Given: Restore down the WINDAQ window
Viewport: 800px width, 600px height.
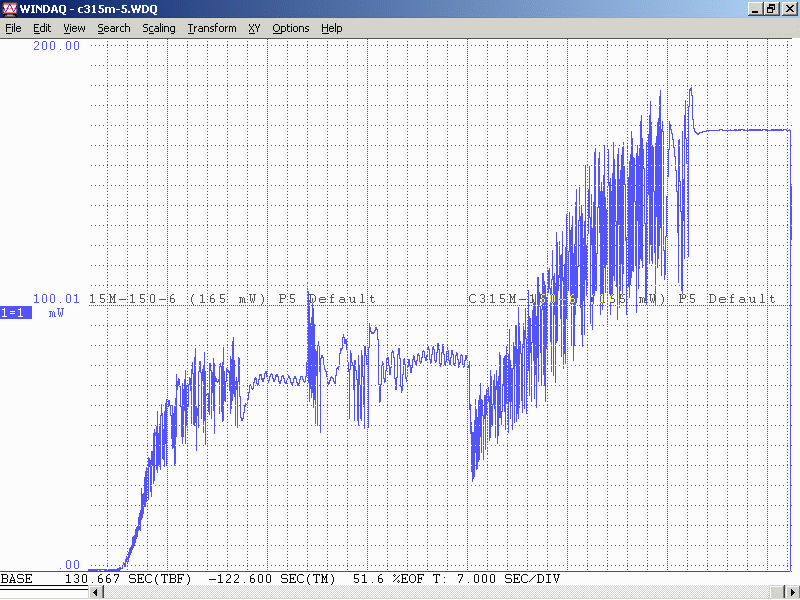Looking at the screenshot, I should pyautogui.click(x=771, y=8).
